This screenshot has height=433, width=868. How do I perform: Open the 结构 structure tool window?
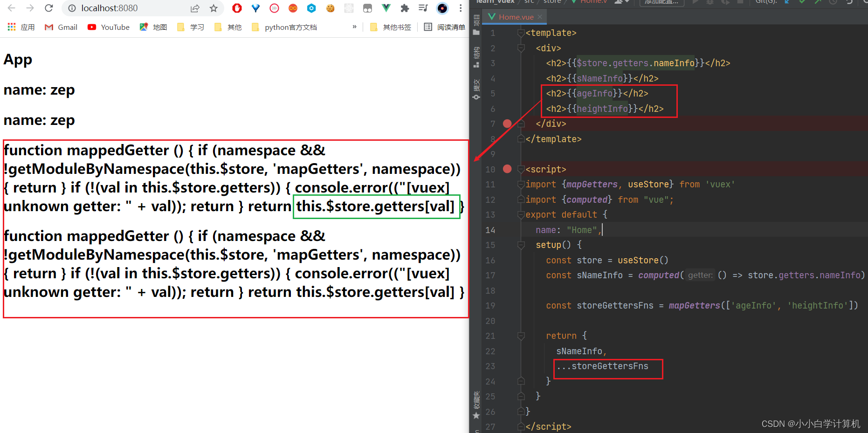[x=476, y=57]
